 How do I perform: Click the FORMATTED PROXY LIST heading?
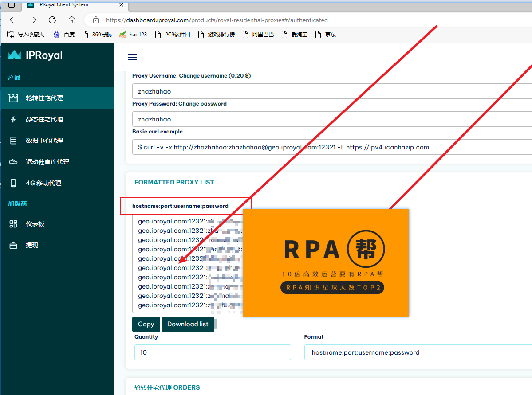pyautogui.click(x=174, y=182)
